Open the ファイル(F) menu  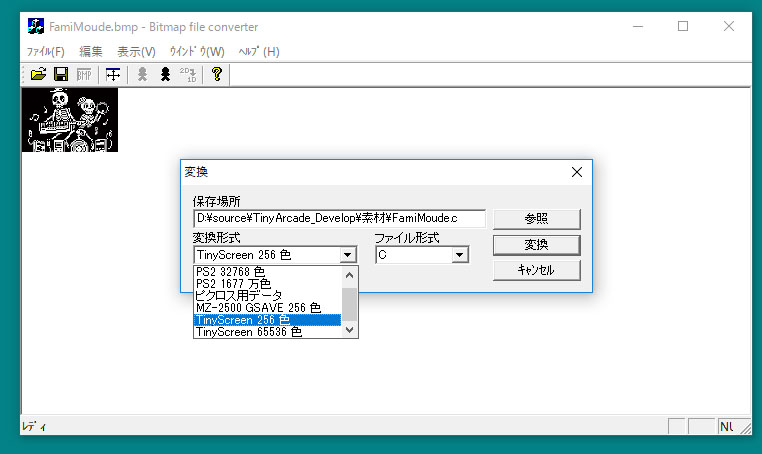(46, 51)
